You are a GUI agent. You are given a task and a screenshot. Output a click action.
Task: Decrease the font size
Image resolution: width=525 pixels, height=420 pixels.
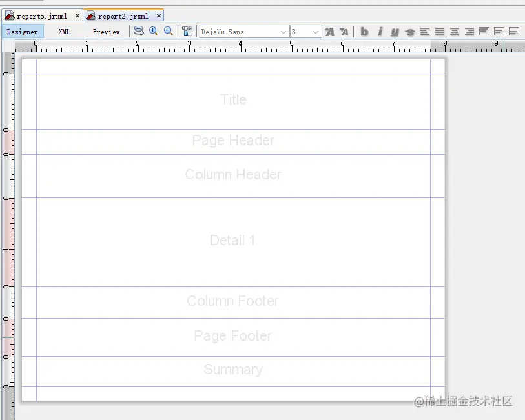click(x=344, y=30)
